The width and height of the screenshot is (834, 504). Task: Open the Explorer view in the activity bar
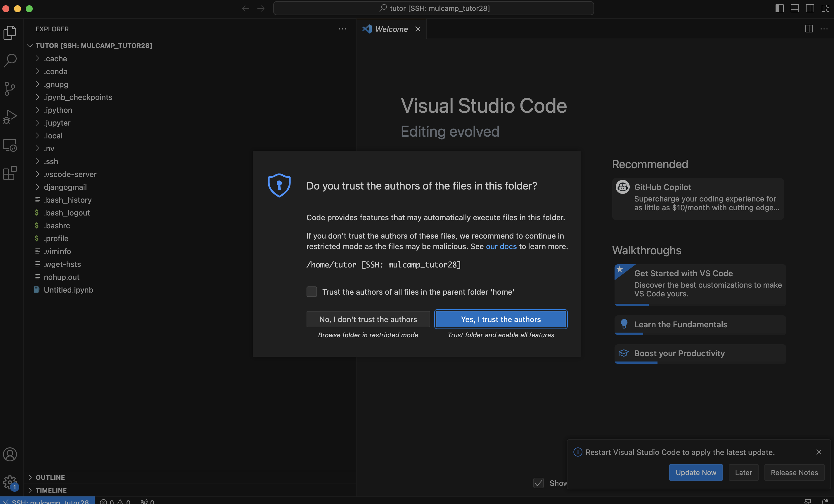click(x=10, y=32)
